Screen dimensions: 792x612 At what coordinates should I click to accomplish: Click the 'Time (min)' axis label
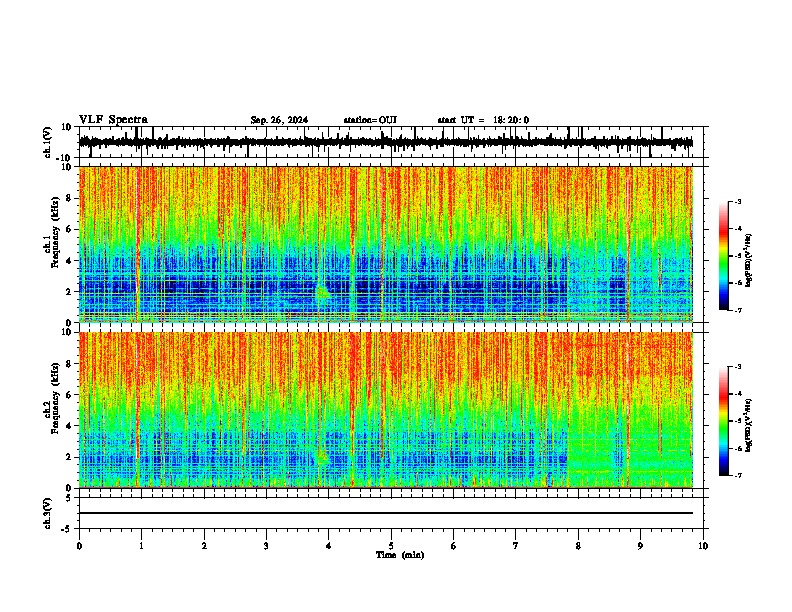coord(400,555)
